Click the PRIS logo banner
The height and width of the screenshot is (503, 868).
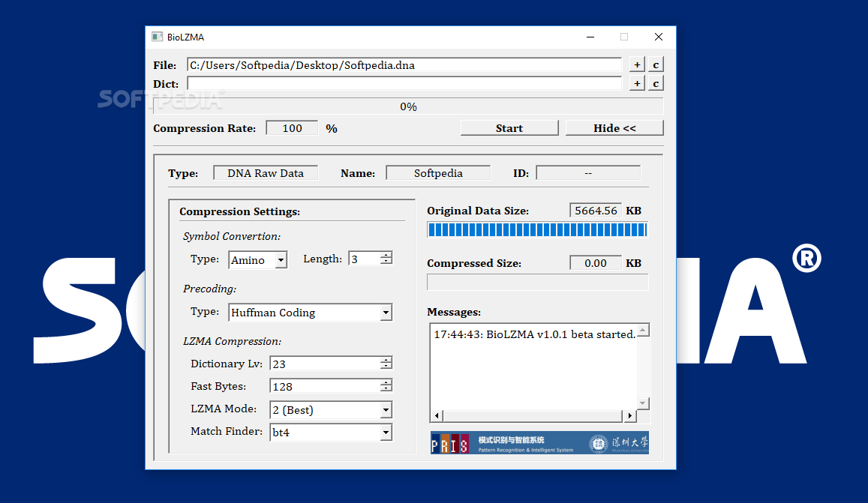click(539, 443)
